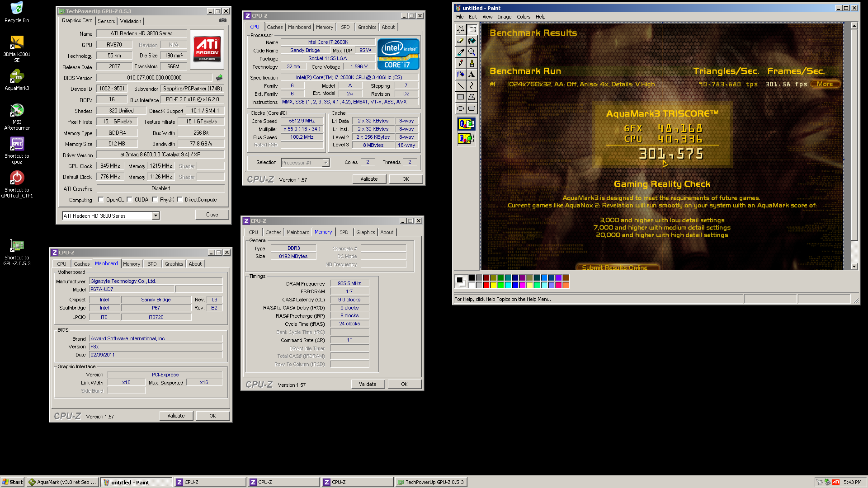Click Submit Results Online in AquaMark image
Screen dimensions: 868x488
tap(618, 267)
